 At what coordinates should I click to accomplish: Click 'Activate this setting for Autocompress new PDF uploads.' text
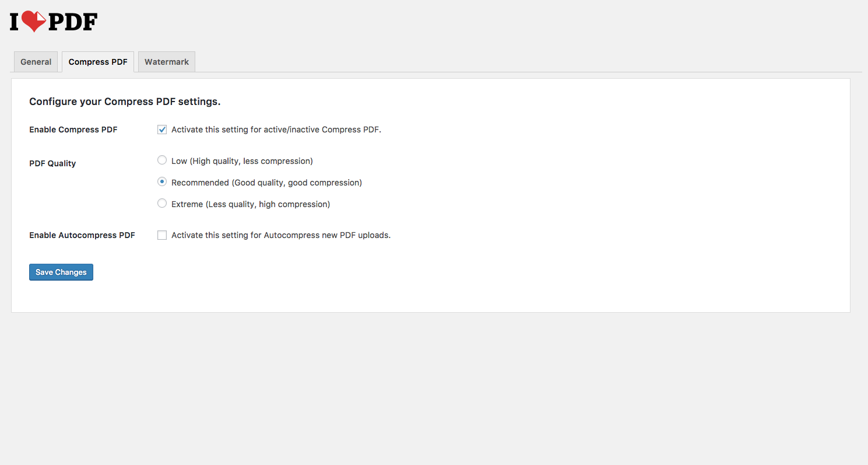point(281,235)
